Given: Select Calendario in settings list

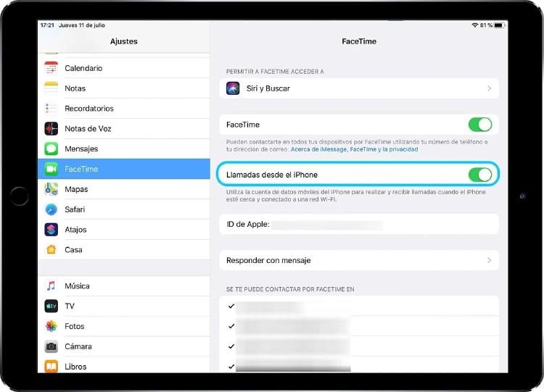Looking at the screenshot, I should tap(124, 68).
